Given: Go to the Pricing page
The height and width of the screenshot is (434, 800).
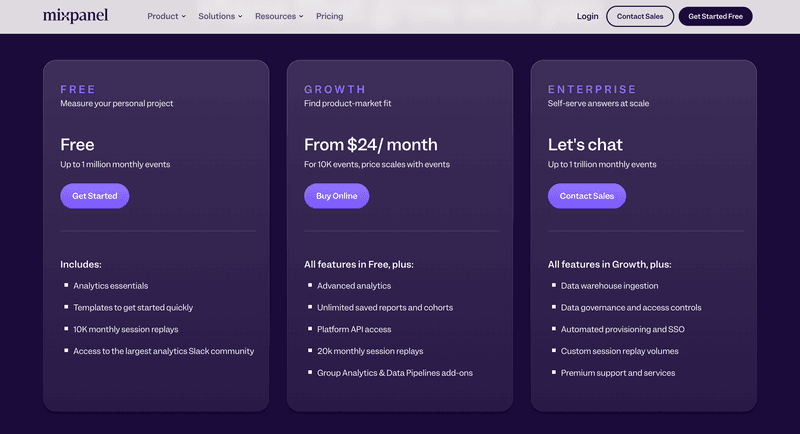Looking at the screenshot, I should click(329, 16).
